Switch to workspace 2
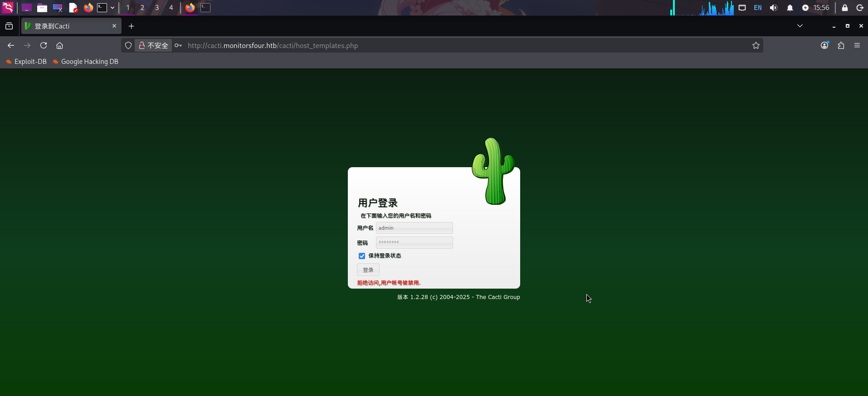The image size is (868, 396). coord(142,8)
